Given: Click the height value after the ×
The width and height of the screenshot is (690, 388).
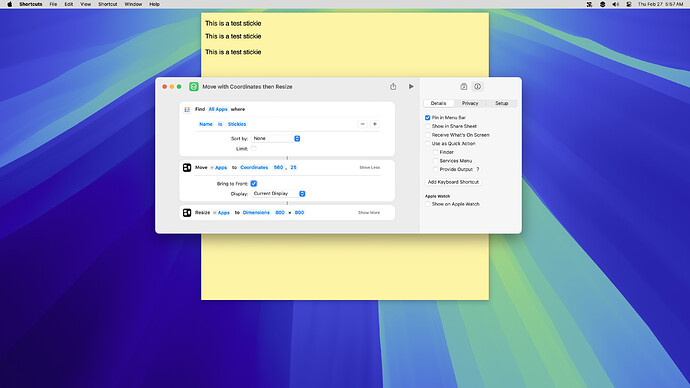Looking at the screenshot, I should [299, 212].
